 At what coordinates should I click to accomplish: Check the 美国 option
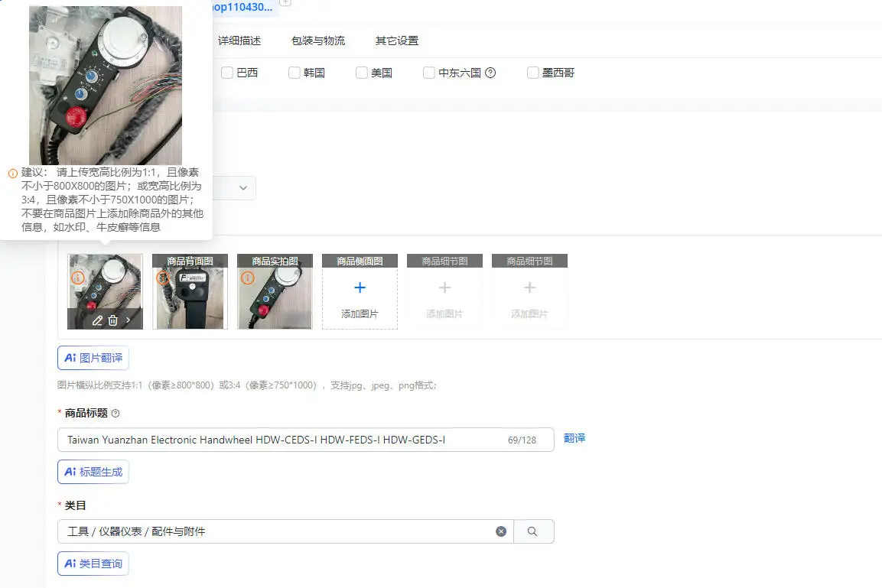(361, 72)
